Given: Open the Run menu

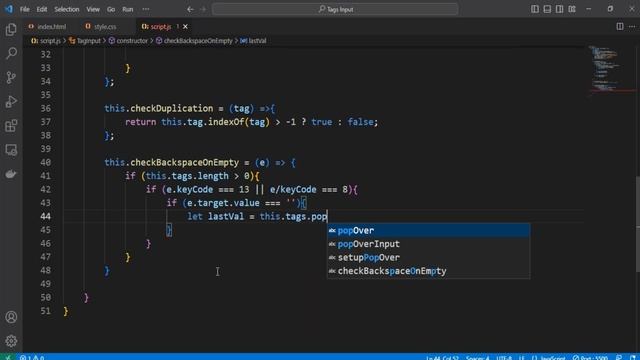Looking at the screenshot, I should point(128,9).
